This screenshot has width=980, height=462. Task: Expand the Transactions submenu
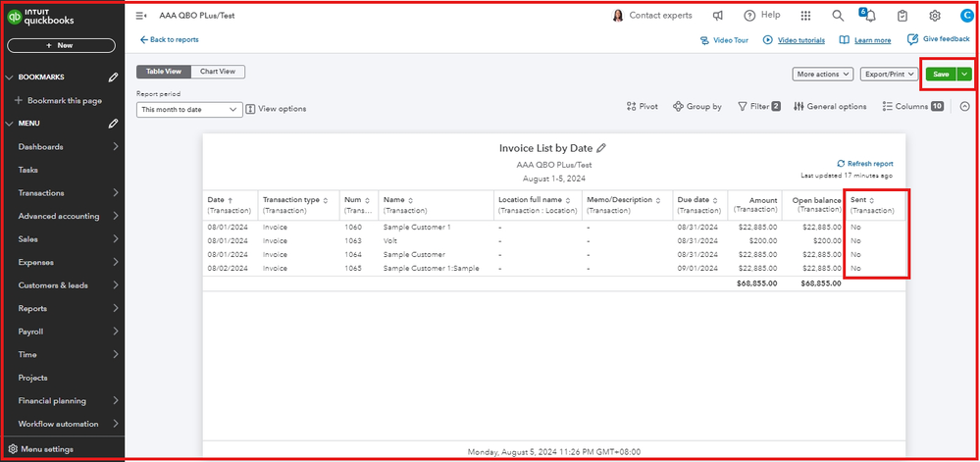click(116, 193)
